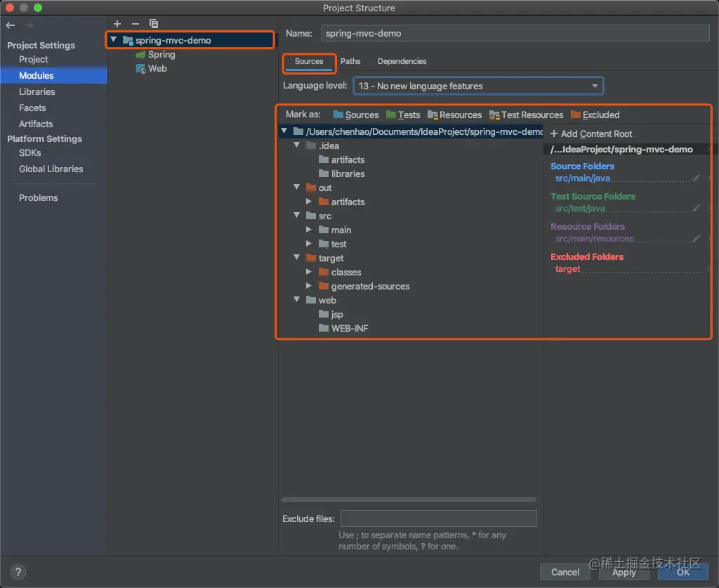
Task: Switch to the Sources tab
Action: point(309,61)
